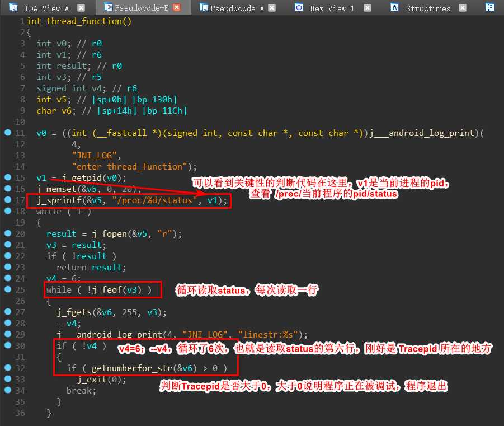Close the IDA View-A tab
The image size is (504, 426).
pos(81,8)
